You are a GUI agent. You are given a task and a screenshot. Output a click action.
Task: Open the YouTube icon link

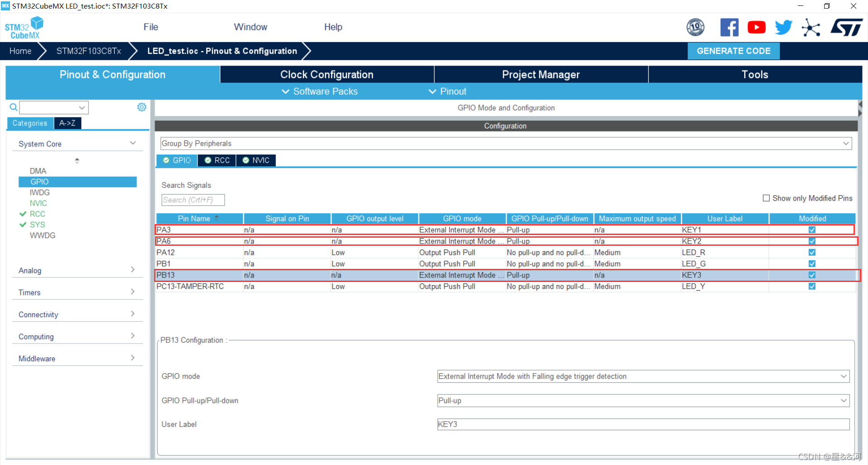(756, 27)
